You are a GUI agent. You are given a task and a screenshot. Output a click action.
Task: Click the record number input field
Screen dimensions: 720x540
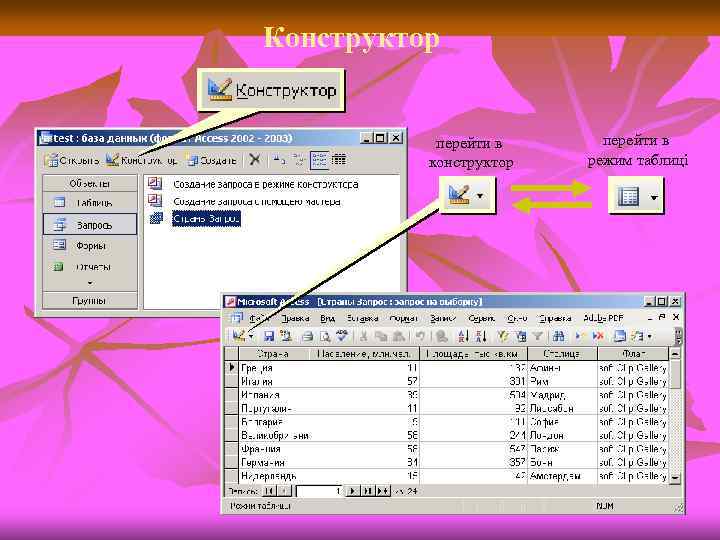point(320,491)
